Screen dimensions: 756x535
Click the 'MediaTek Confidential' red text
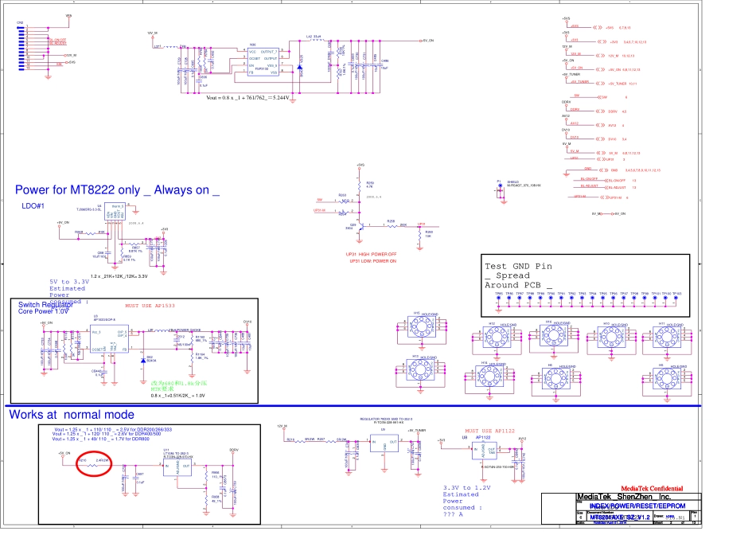coord(650,488)
